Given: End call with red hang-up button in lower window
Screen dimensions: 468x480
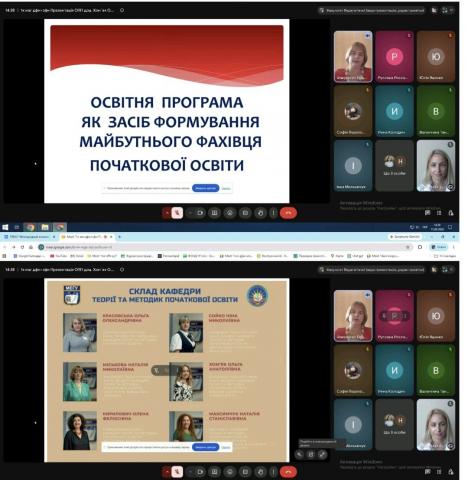Looking at the screenshot, I should coord(288,472).
